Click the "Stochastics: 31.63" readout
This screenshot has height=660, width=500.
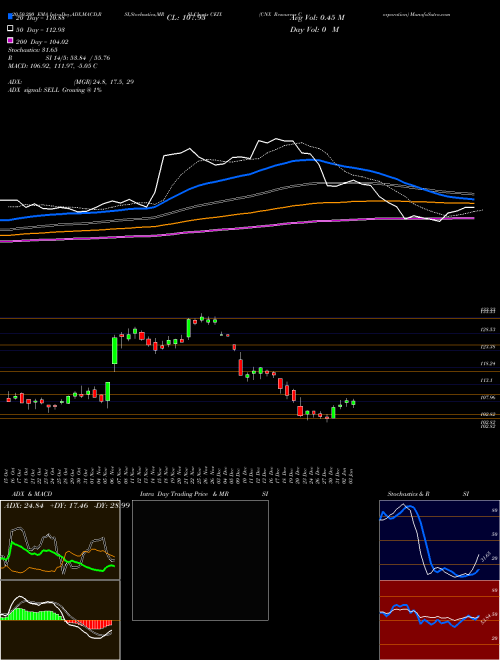[33, 50]
